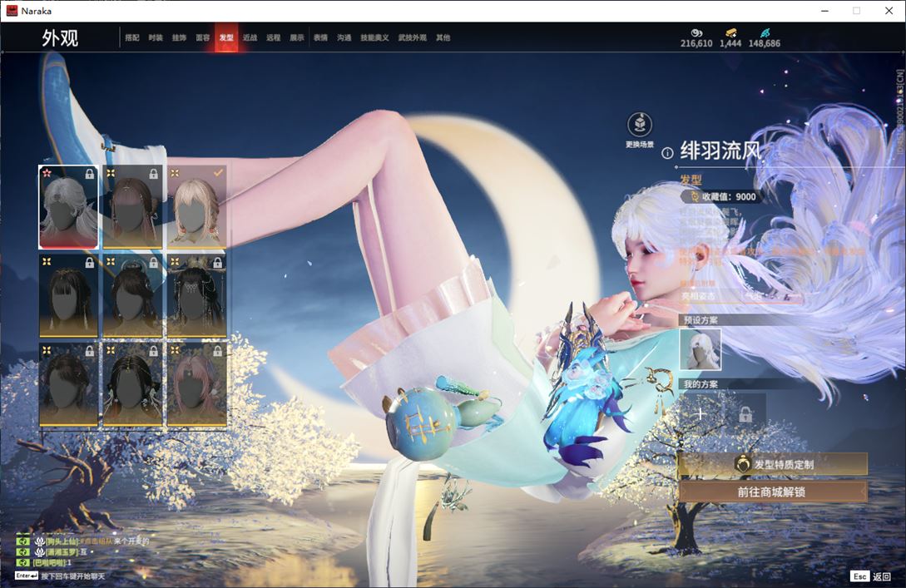This screenshot has width=906, height=588.
Task: Click the channel icon beside 巴啦吧啦 chat message
Action: click(22, 562)
